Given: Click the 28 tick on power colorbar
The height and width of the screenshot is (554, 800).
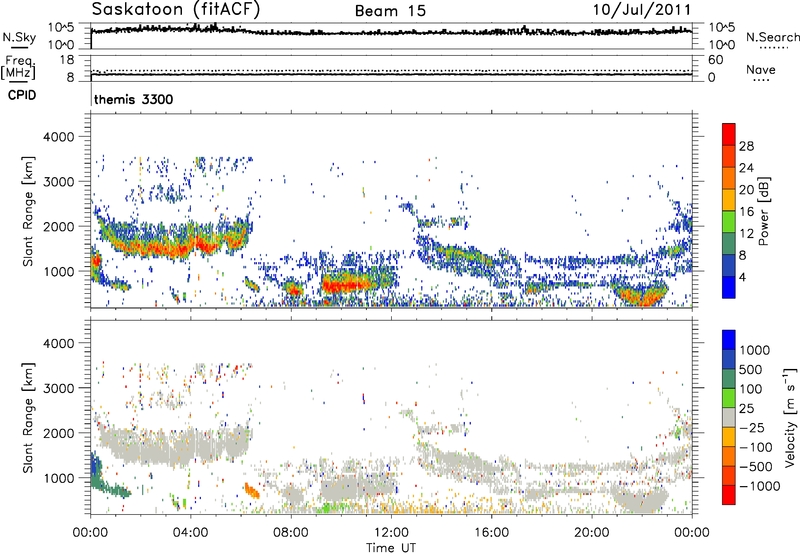Looking at the screenshot, I should (x=746, y=146).
